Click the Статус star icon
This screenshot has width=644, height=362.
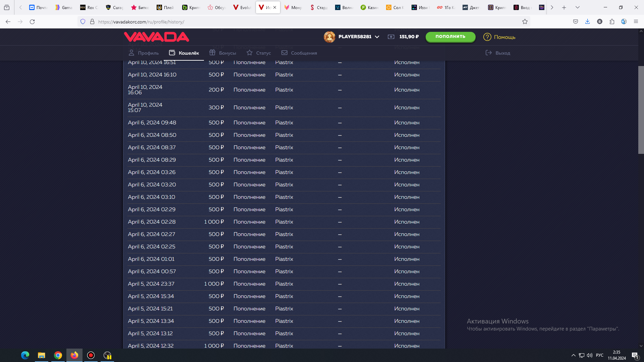click(250, 53)
